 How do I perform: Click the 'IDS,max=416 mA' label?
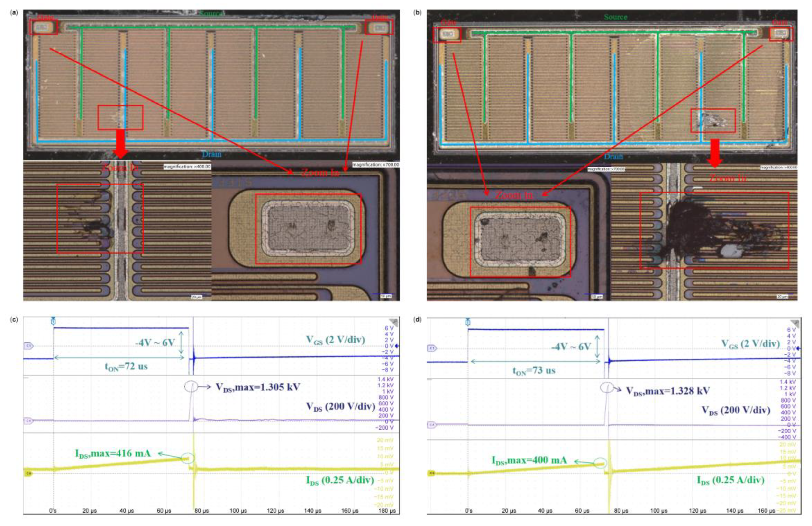(x=113, y=454)
